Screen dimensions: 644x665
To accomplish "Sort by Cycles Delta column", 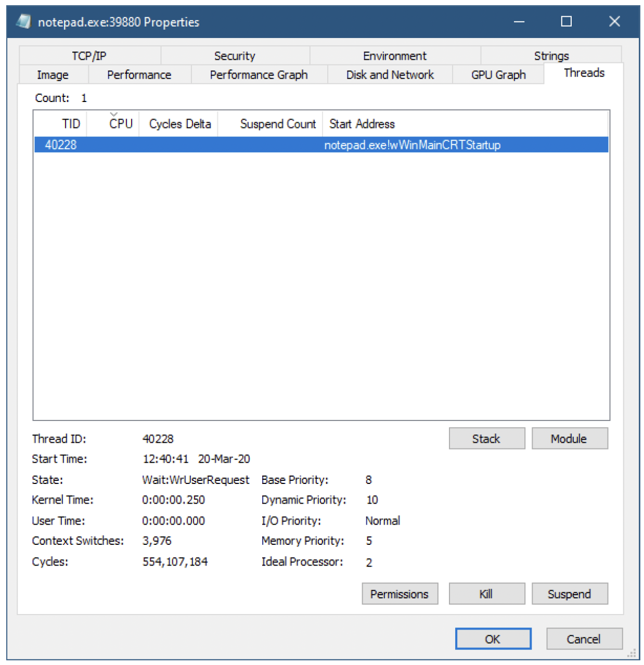I will pos(178,124).
